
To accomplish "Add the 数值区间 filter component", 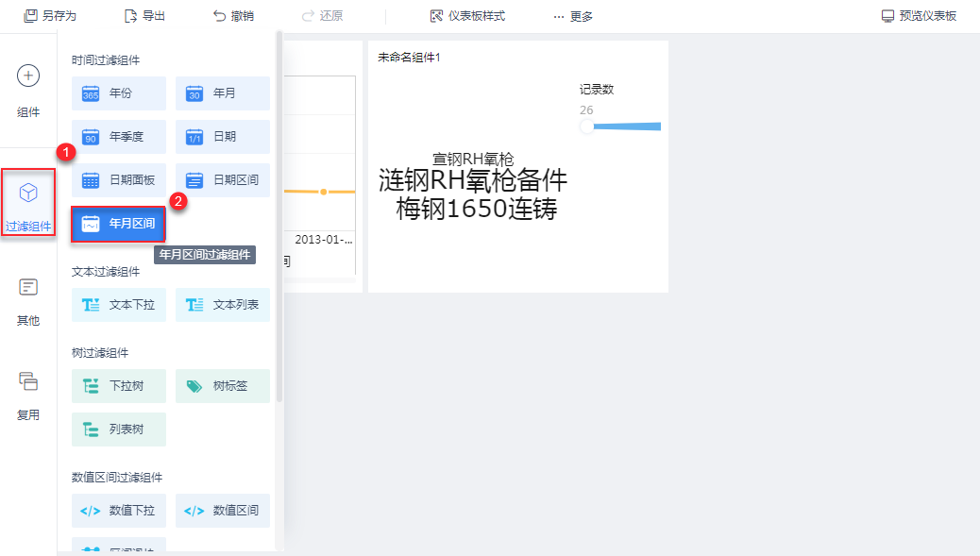I will pos(223,511).
